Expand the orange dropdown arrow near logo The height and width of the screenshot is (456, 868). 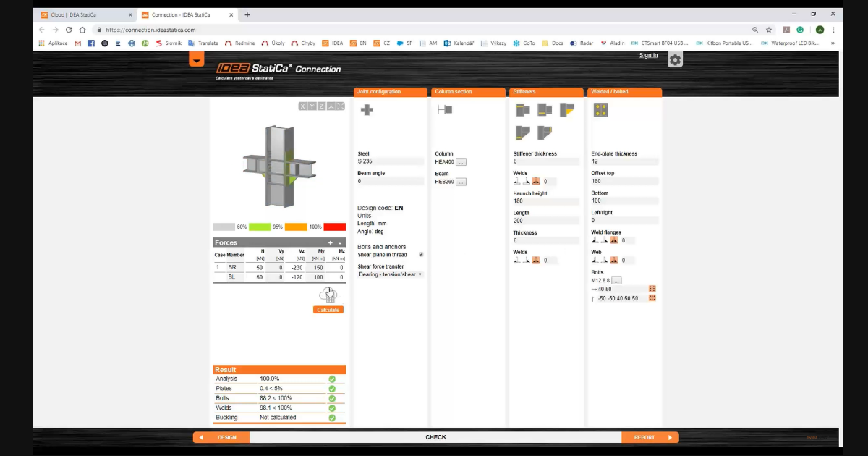click(x=197, y=60)
